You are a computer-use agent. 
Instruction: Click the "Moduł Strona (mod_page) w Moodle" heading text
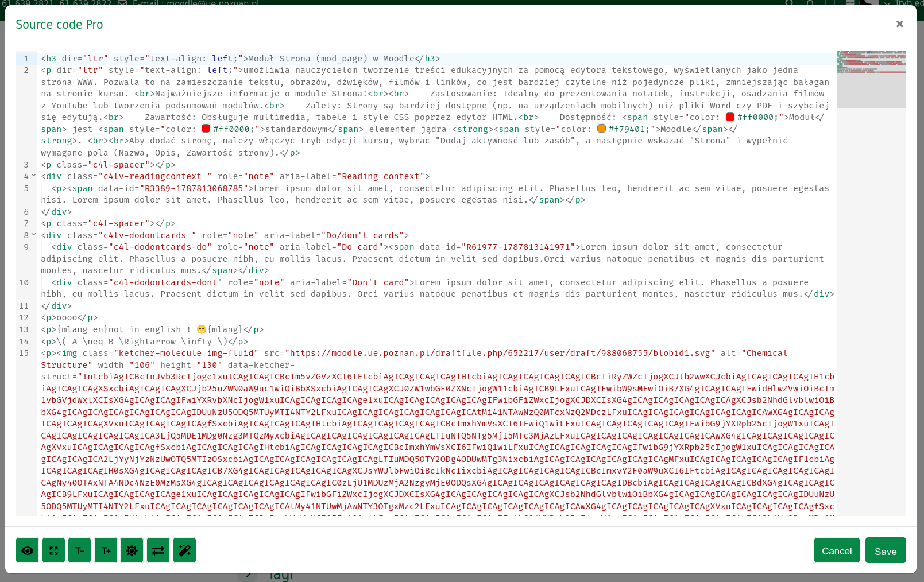pos(331,59)
